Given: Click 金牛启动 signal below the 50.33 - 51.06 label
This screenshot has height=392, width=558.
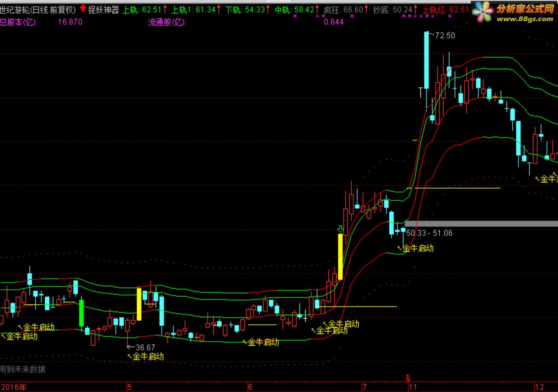Looking at the screenshot, I should pos(418,248).
